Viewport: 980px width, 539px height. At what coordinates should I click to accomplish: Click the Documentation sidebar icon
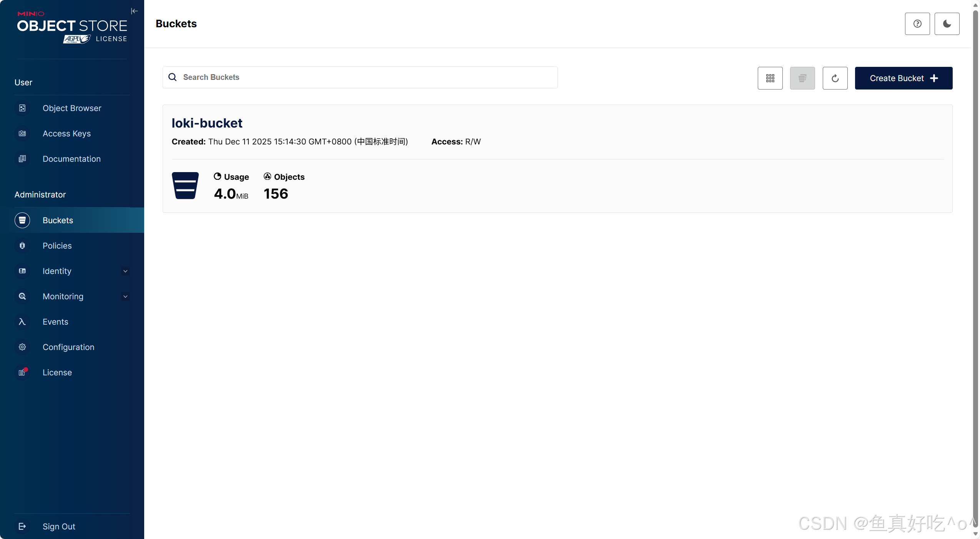coord(22,159)
